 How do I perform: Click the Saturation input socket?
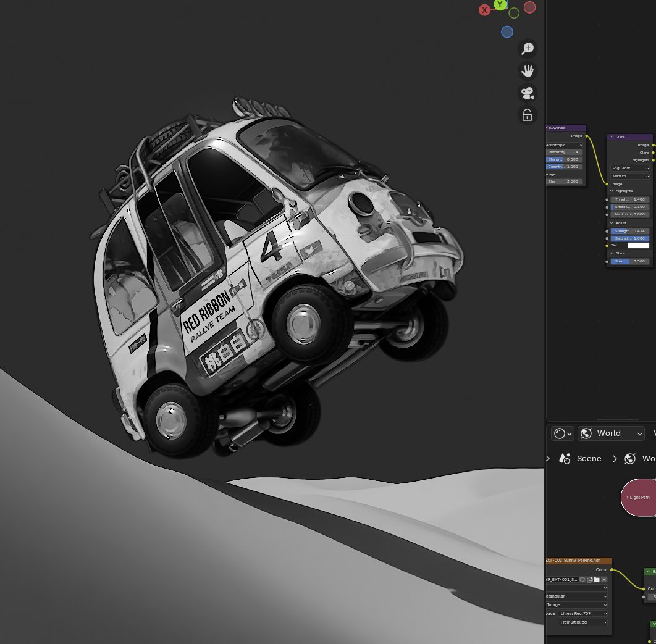point(607,238)
